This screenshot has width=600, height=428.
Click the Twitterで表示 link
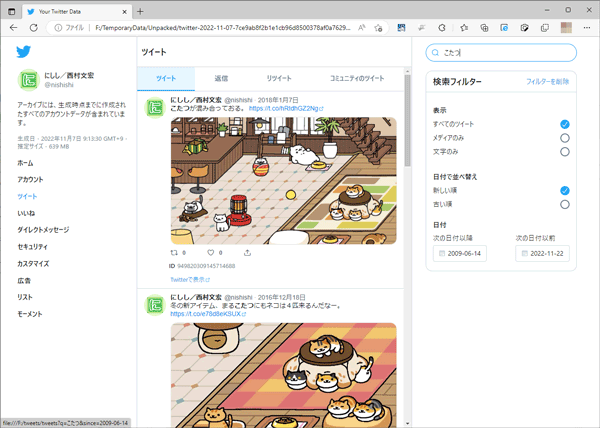[190, 280]
